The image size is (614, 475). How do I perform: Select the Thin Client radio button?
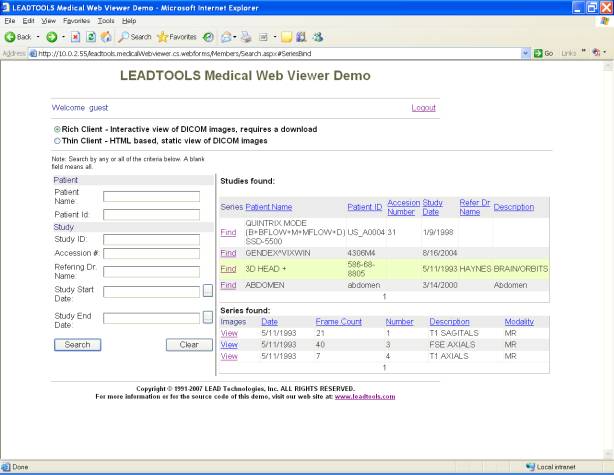tap(57, 141)
